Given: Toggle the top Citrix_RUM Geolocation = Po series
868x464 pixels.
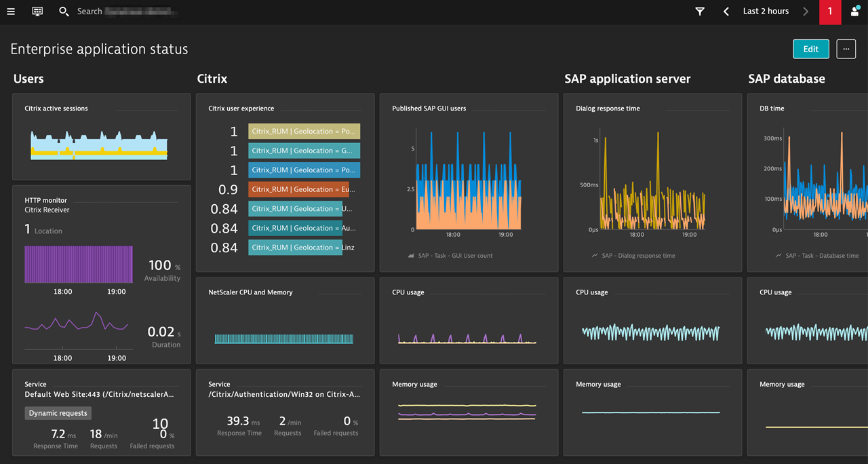Looking at the screenshot, I should click(304, 131).
